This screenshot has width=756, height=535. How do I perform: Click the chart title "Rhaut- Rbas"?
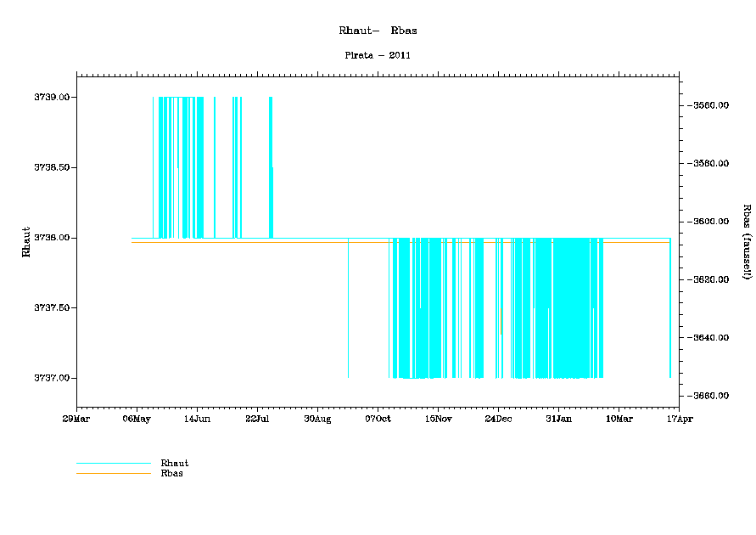(x=378, y=31)
